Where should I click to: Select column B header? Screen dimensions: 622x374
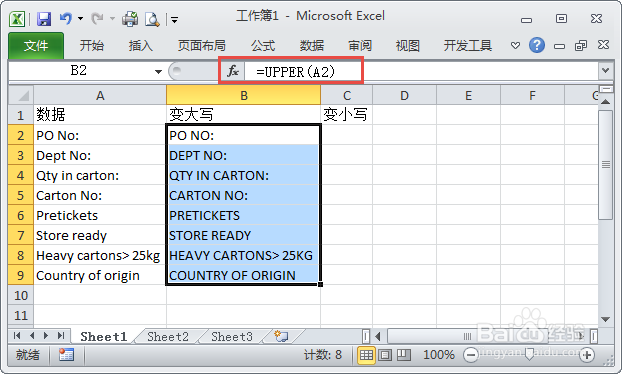pyautogui.click(x=244, y=96)
